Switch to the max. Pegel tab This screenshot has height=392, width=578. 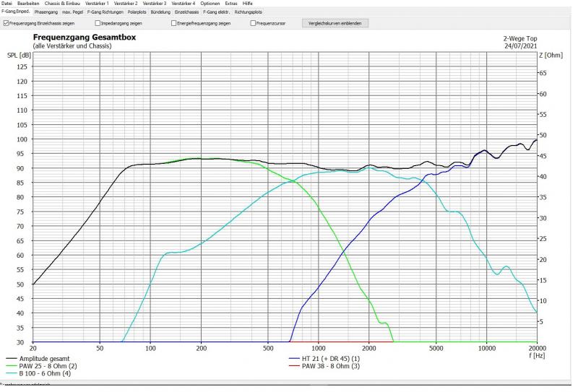coord(73,12)
